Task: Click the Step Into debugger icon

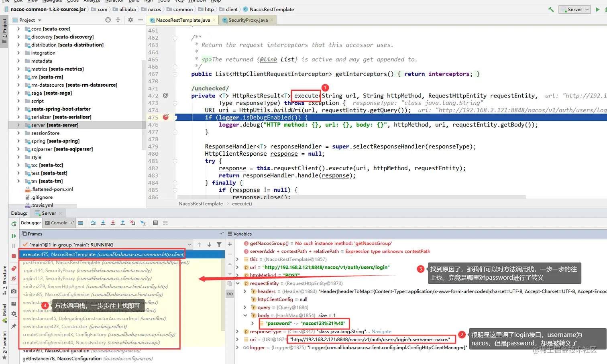Action: click(x=103, y=223)
